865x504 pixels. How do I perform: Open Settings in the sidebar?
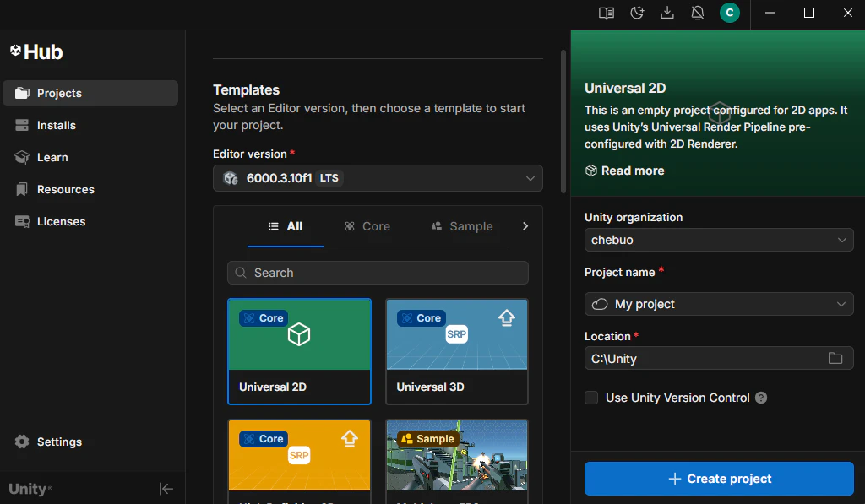click(90, 442)
